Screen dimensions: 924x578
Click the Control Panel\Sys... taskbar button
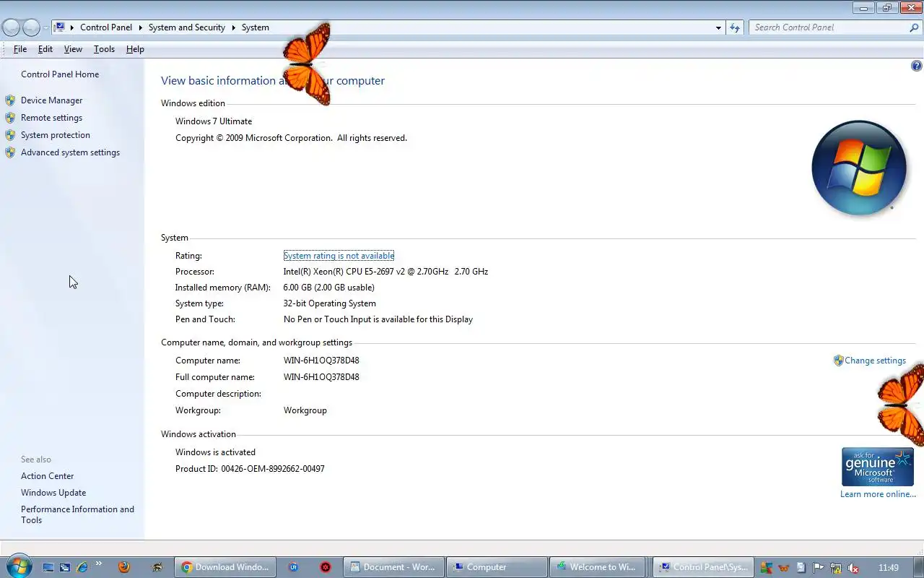(704, 567)
